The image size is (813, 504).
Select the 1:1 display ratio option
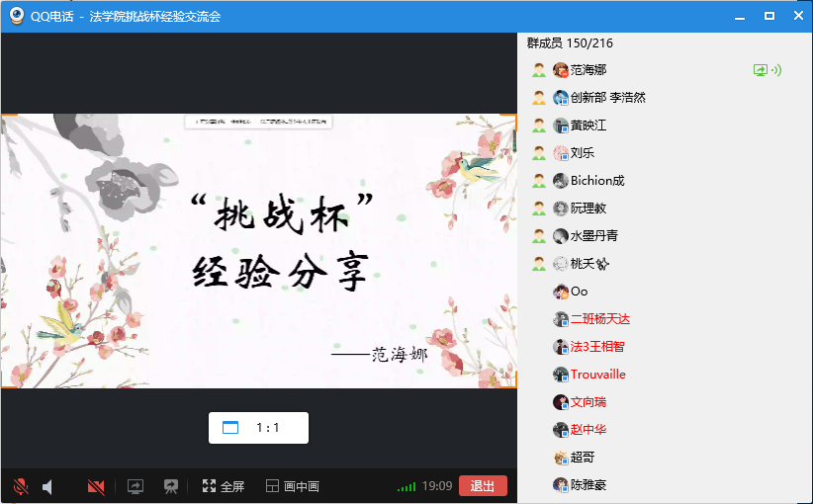268,428
